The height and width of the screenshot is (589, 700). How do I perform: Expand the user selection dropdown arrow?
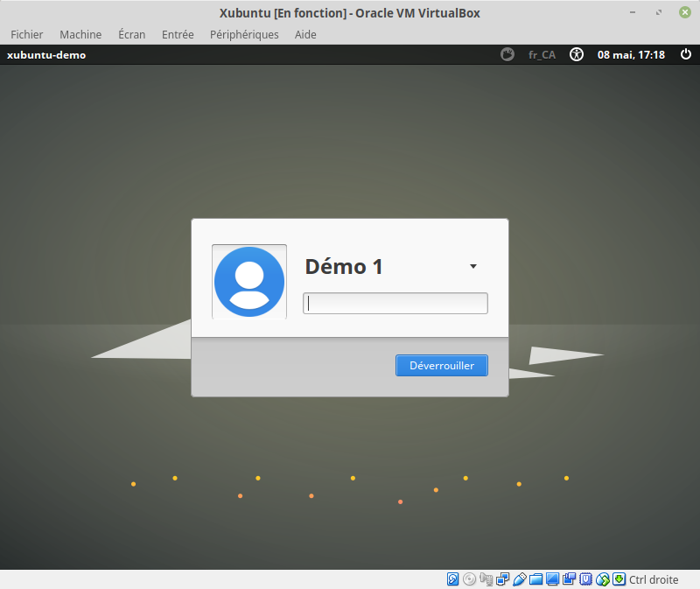pyautogui.click(x=473, y=266)
